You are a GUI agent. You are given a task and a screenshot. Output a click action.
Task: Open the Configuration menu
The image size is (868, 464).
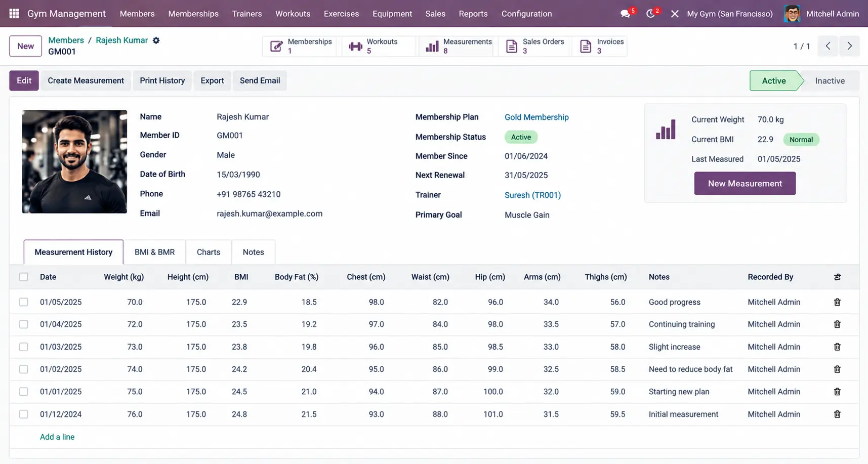pyautogui.click(x=526, y=14)
